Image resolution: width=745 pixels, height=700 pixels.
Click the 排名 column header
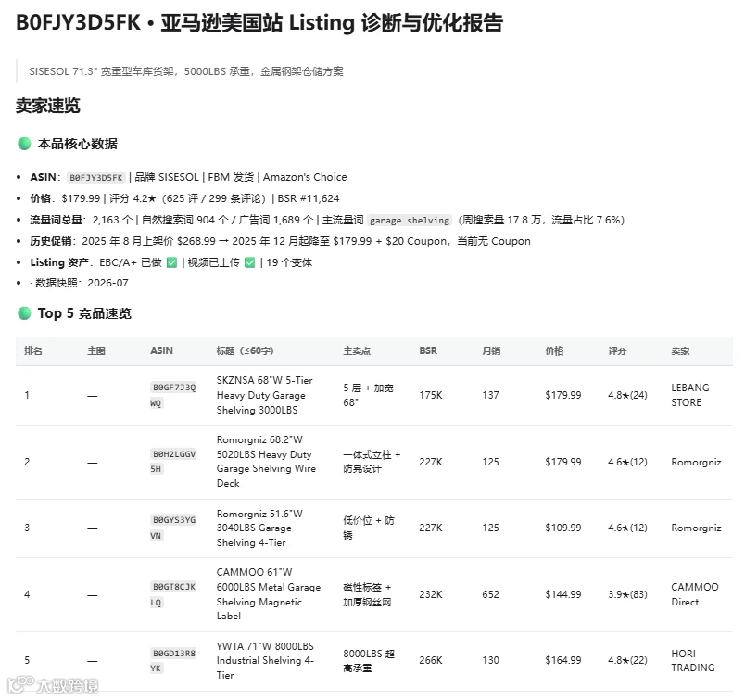pyautogui.click(x=33, y=351)
